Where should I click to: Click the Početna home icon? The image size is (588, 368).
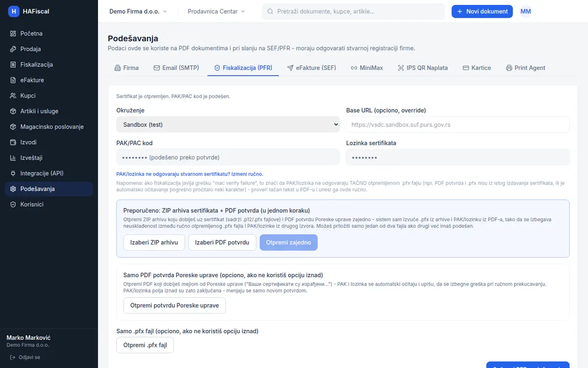[x=13, y=33]
